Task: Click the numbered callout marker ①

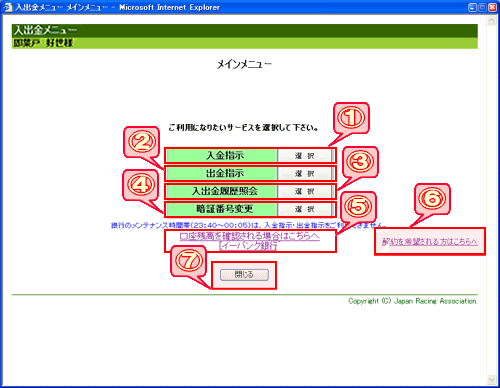Action: pyautogui.click(x=351, y=118)
